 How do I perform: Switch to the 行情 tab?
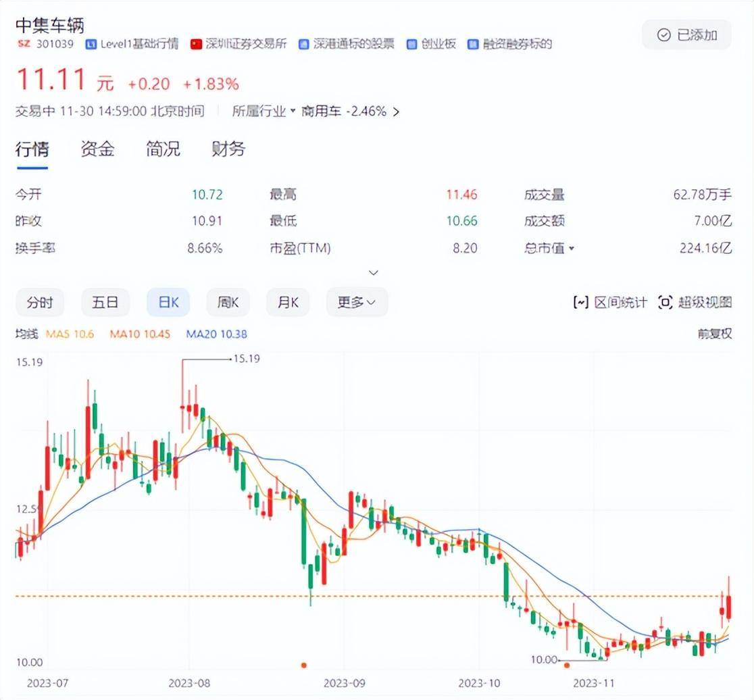click(x=32, y=149)
